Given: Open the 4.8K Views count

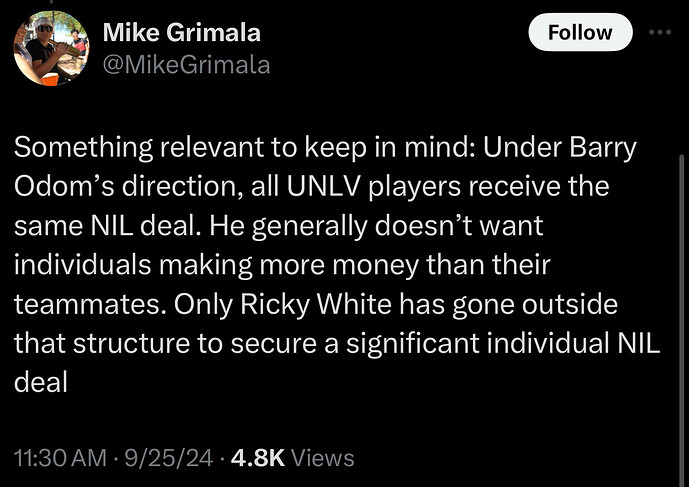Looking at the screenshot, I should coord(291,458).
